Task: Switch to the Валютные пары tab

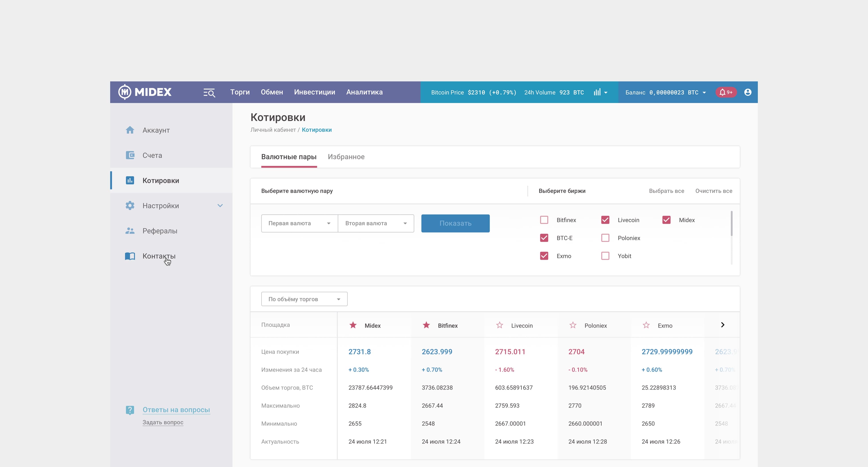Action: 289,157
